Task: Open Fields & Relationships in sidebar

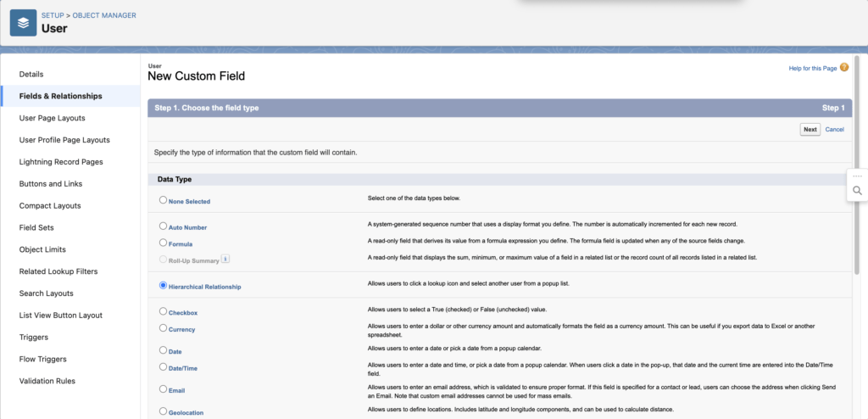Action: coord(60,96)
